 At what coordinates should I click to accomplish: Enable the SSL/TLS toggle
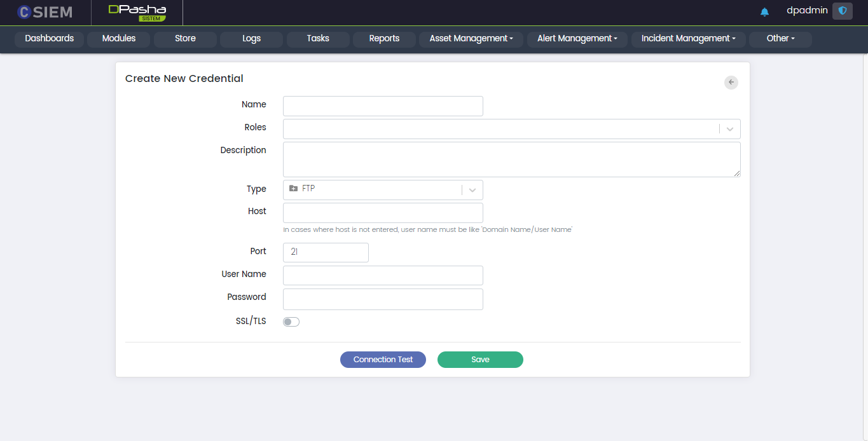click(291, 322)
